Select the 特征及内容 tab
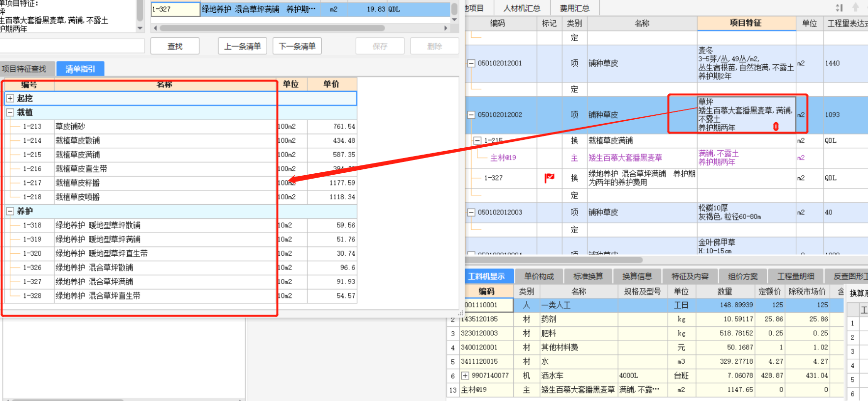 pos(690,276)
